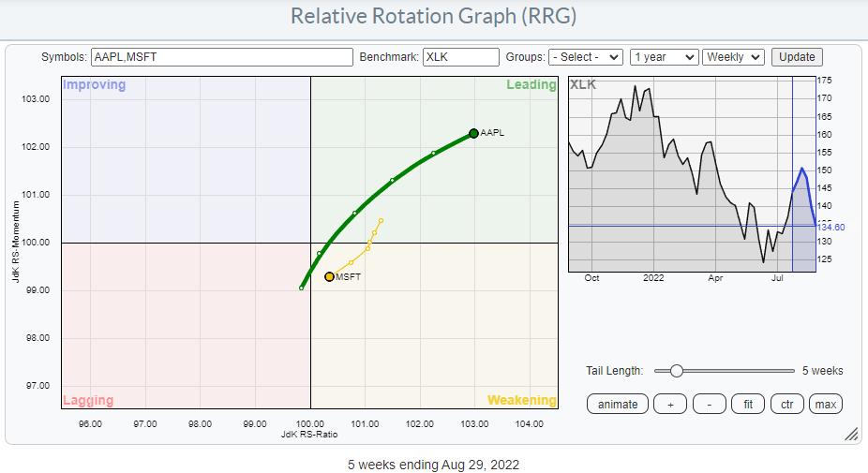Click the minus zoom-out button
This screenshot has width=868, height=473.
coord(710,404)
